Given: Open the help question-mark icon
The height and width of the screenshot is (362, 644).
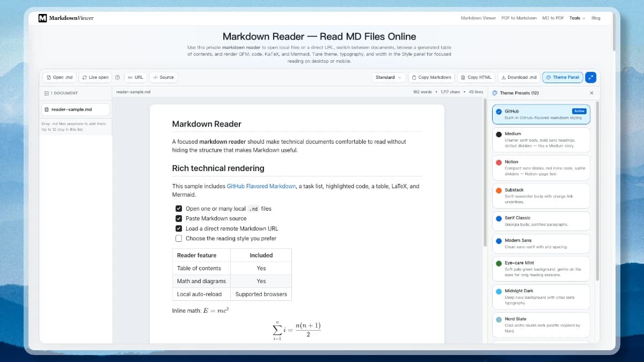Looking at the screenshot, I should (118, 77).
